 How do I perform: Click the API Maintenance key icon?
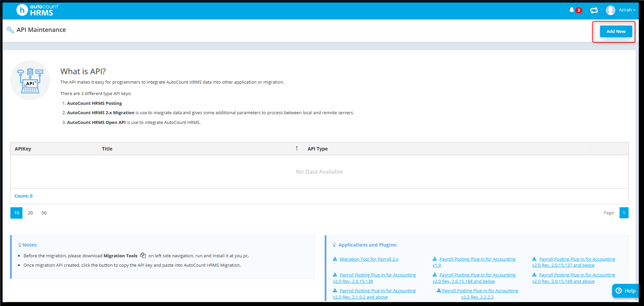click(x=10, y=30)
